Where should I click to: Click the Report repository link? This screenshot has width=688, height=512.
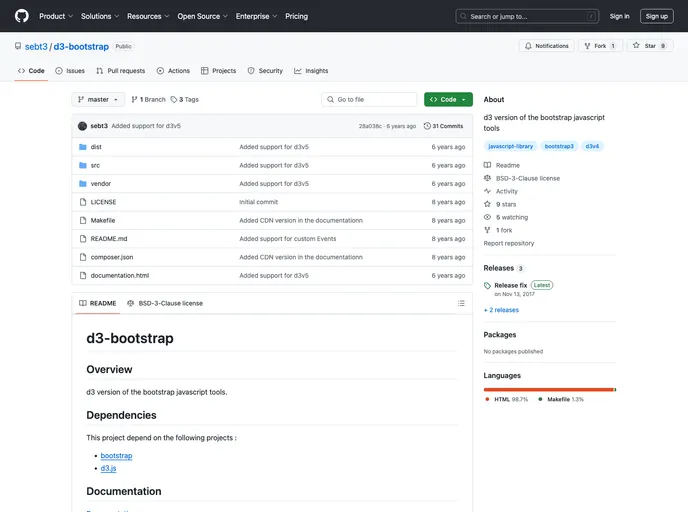(509, 243)
